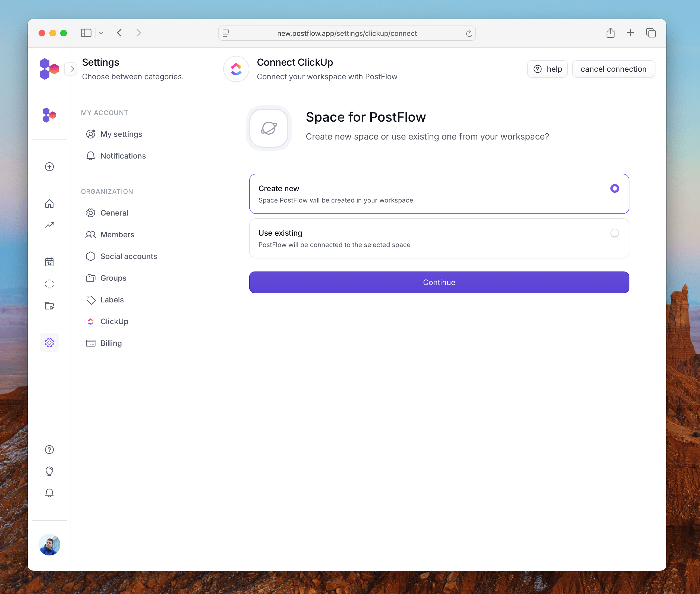Open the bell notifications icon in sidebar
Viewport: 700px width, 594px height.
click(49, 493)
